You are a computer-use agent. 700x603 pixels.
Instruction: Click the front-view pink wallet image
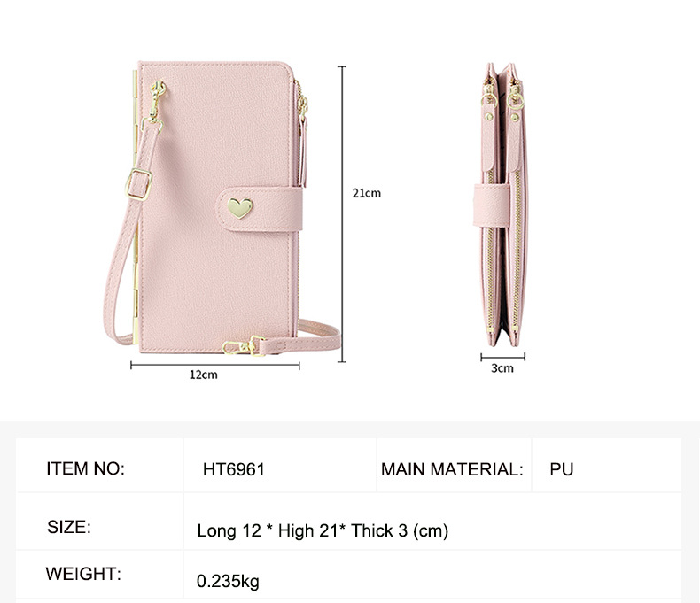pos(222,208)
